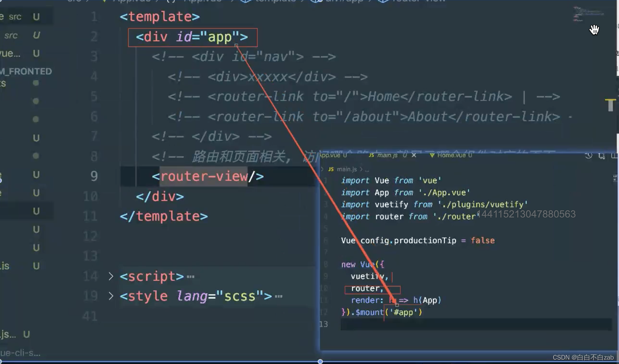
Task: Click the commented div id="nav" line
Action: (244, 57)
